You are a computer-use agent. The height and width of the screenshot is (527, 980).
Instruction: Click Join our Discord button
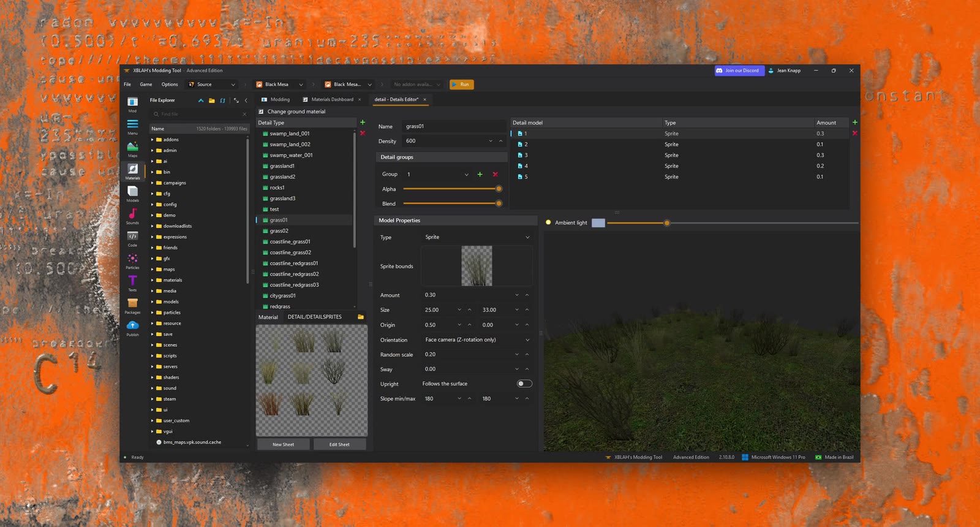click(x=739, y=70)
